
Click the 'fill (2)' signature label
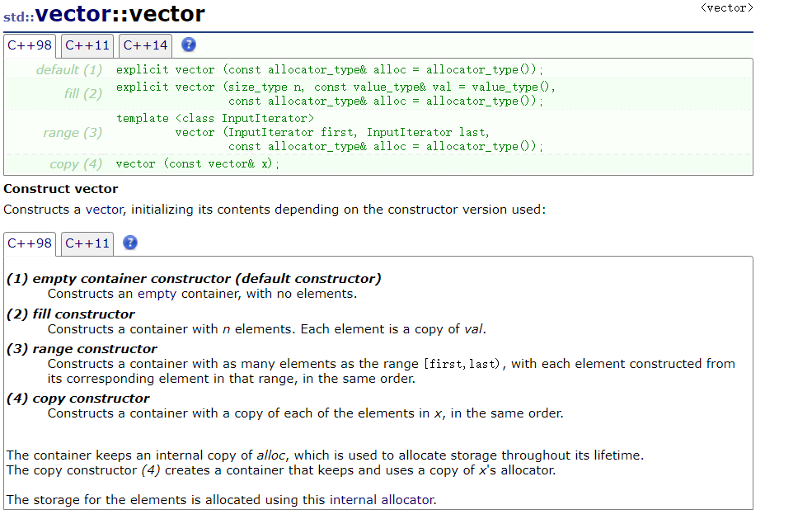[83, 94]
